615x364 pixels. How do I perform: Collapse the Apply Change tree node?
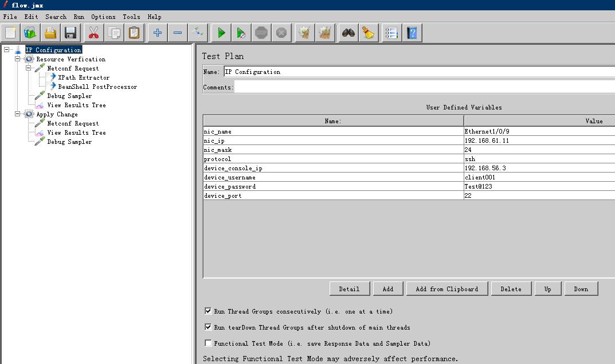18,114
